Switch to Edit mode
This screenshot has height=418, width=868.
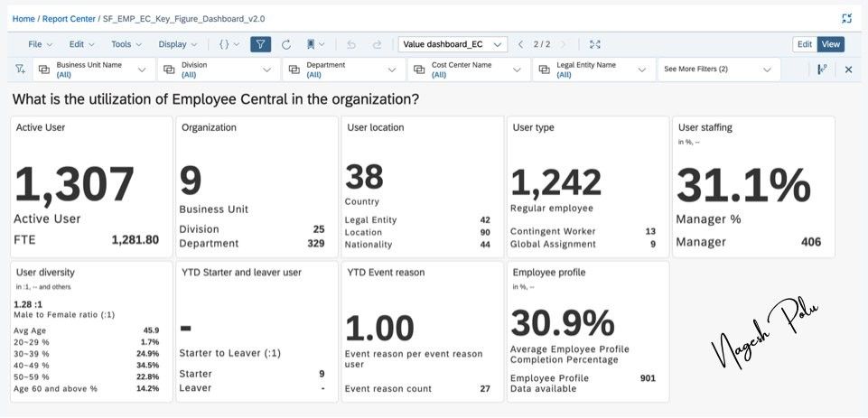pos(805,44)
